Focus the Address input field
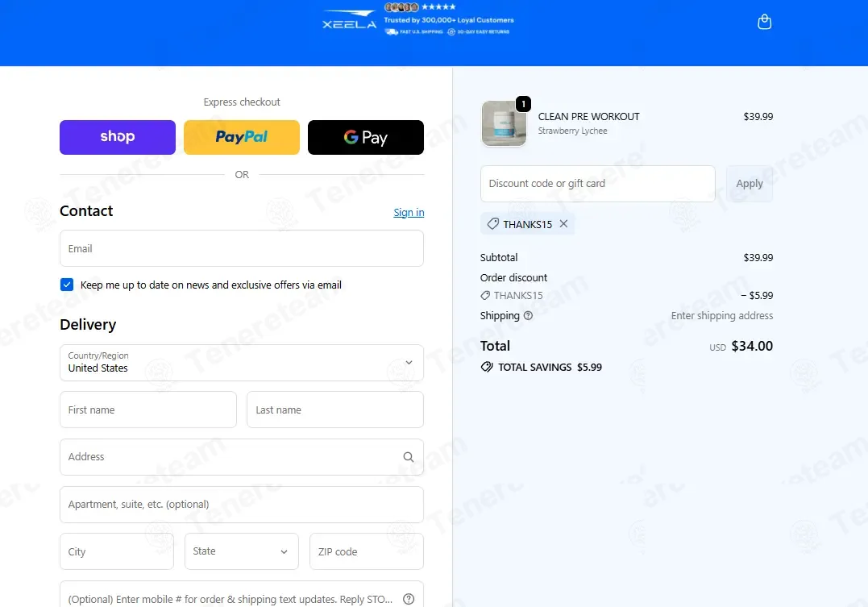868x607 pixels. tap(241, 457)
